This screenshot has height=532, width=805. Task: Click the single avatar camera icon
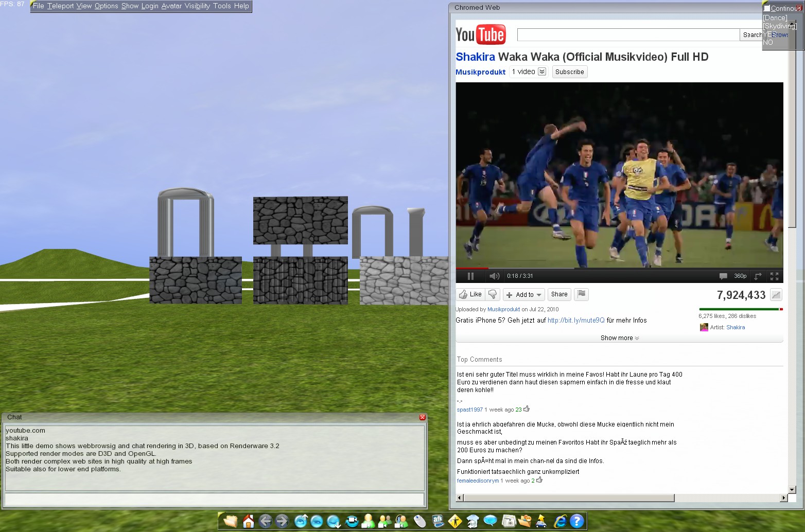click(x=369, y=521)
